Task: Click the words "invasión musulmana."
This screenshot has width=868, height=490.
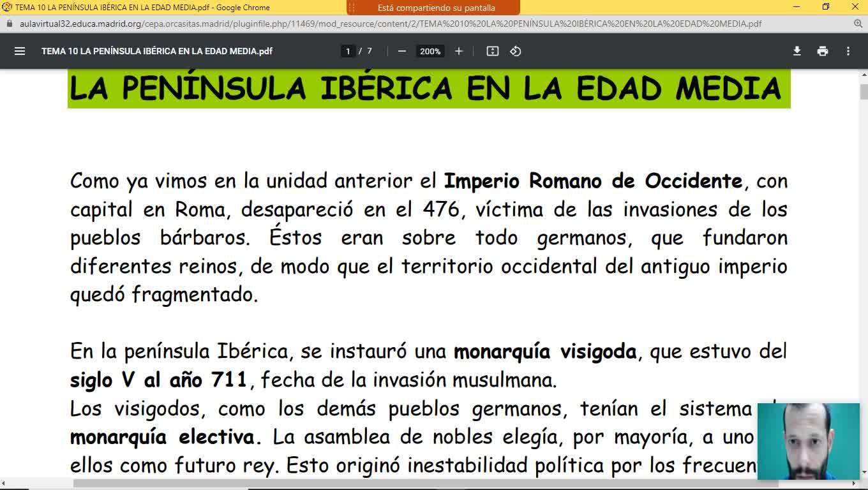Action: click(465, 380)
